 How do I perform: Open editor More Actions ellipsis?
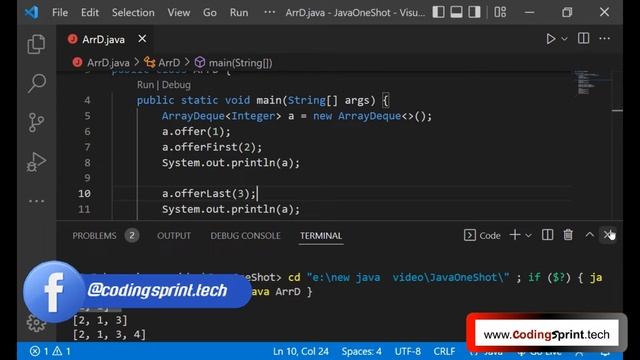pyautogui.click(x=604, y=38)
